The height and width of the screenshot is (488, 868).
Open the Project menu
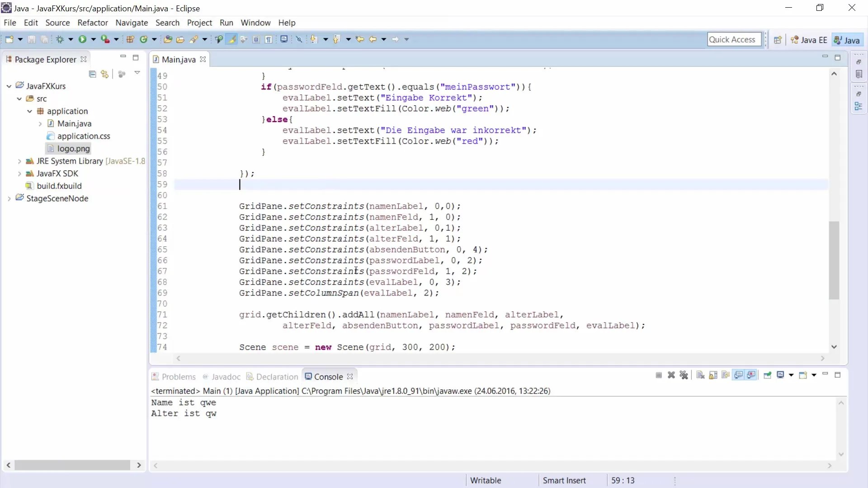click(x=199, y=23)
